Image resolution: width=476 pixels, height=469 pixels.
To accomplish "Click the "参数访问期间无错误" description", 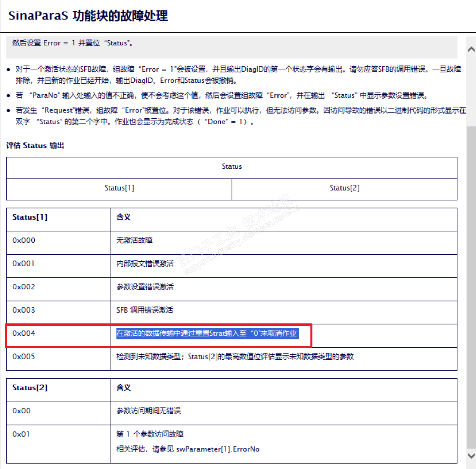I will tap(149, 411).
